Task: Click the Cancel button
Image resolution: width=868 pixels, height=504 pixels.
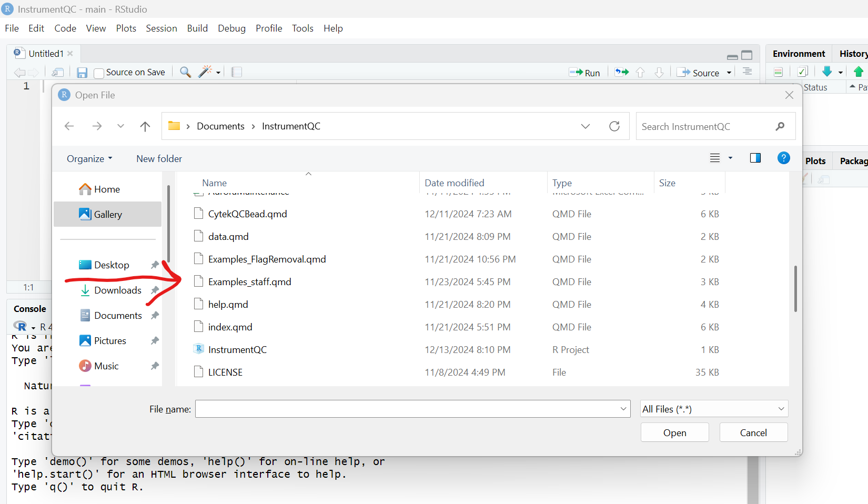Action: [753, 432]
